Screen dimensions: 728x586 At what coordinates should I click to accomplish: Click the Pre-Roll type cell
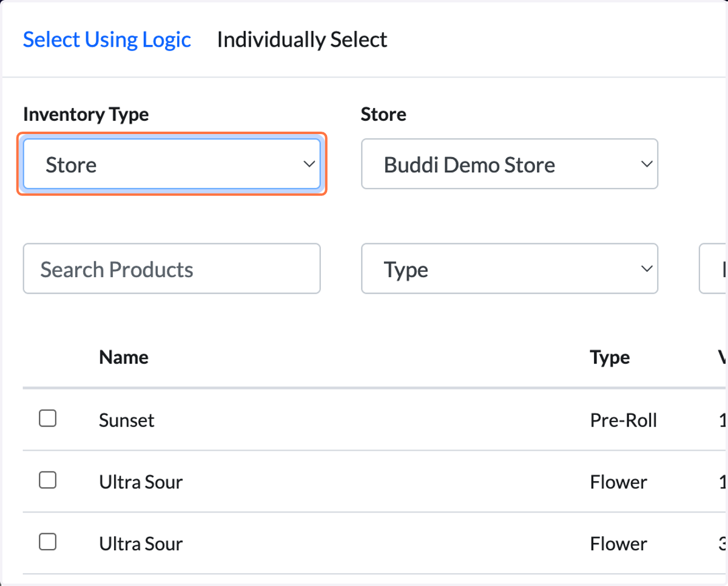[624, 420]
